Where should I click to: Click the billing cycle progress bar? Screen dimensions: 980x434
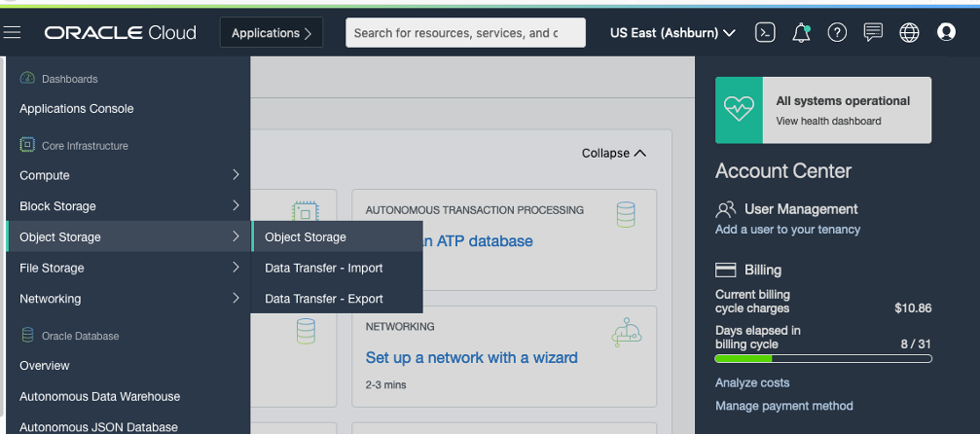tap(823, 358)
